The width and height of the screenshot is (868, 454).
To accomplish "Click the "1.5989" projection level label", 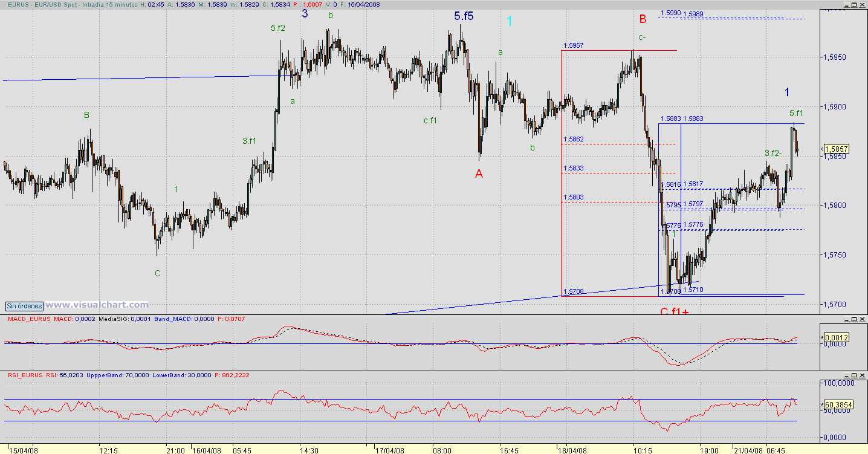I will (693, 14).
